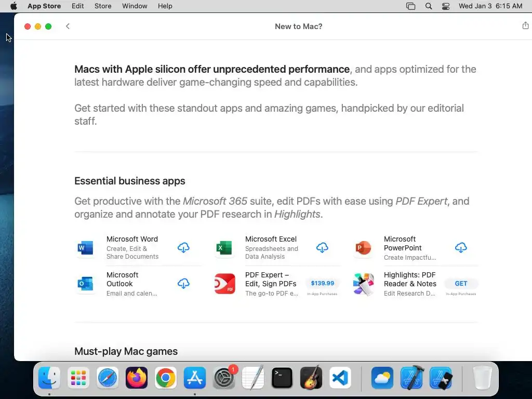The image size is (532, 399).
Task: Click Highlights: PDF Reader & Notes title
Action: [x=410, y=279]
